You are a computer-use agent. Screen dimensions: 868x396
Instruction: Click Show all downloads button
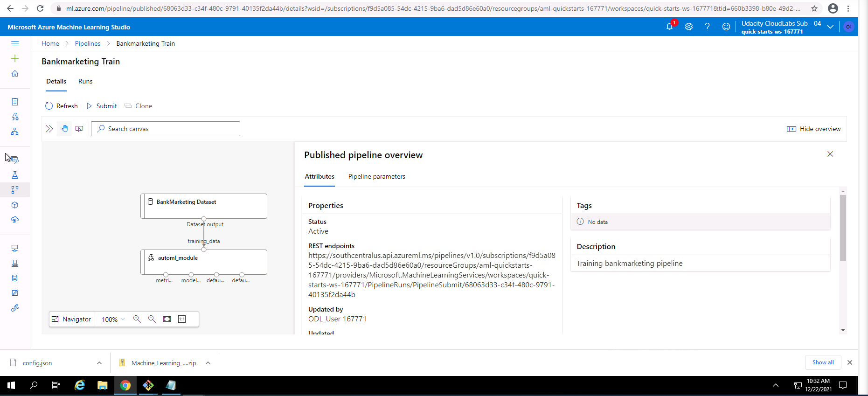[823, 362]
